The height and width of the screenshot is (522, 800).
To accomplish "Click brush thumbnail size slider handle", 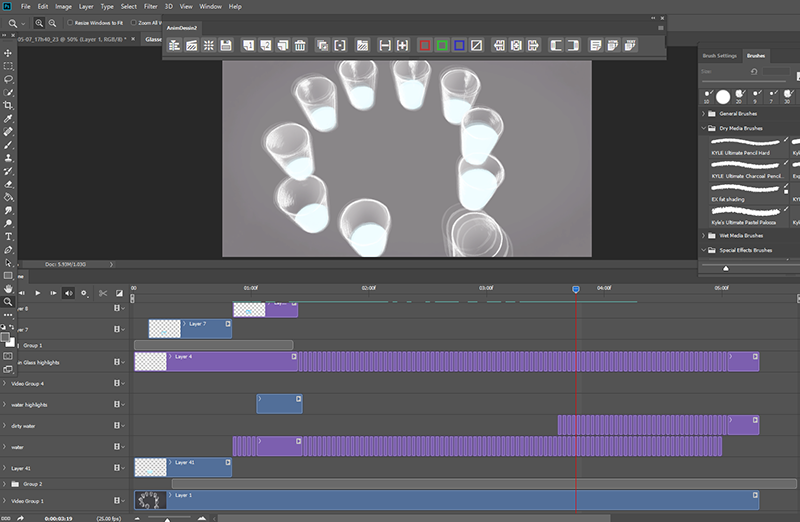I will [x=726, y=268].
